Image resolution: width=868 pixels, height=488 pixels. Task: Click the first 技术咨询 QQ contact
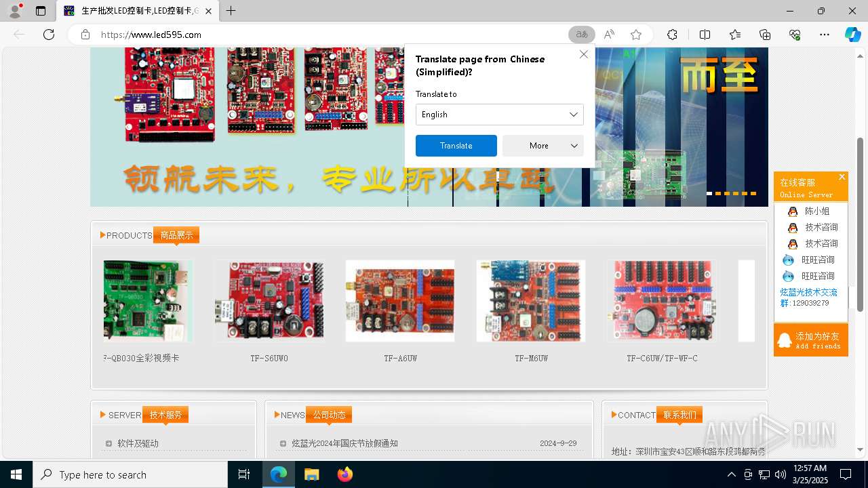pyautogui.click(x=813, y=227)
